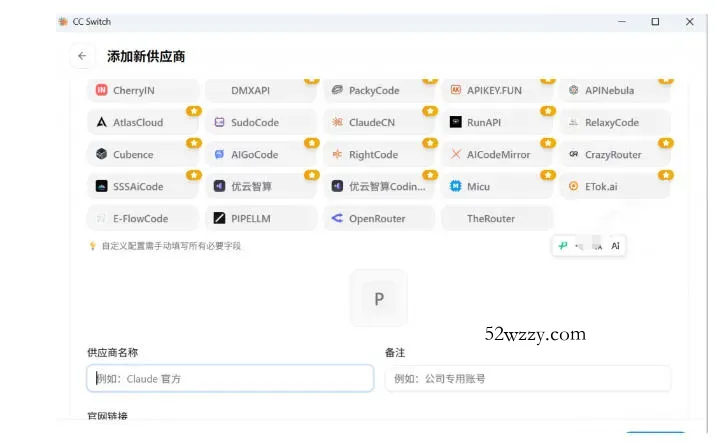The width and height of the screenshot is (715, 443).
Task: Select the APIKEY.FUN provider preset
Action: pyautogui.click(x=497, y=90)
